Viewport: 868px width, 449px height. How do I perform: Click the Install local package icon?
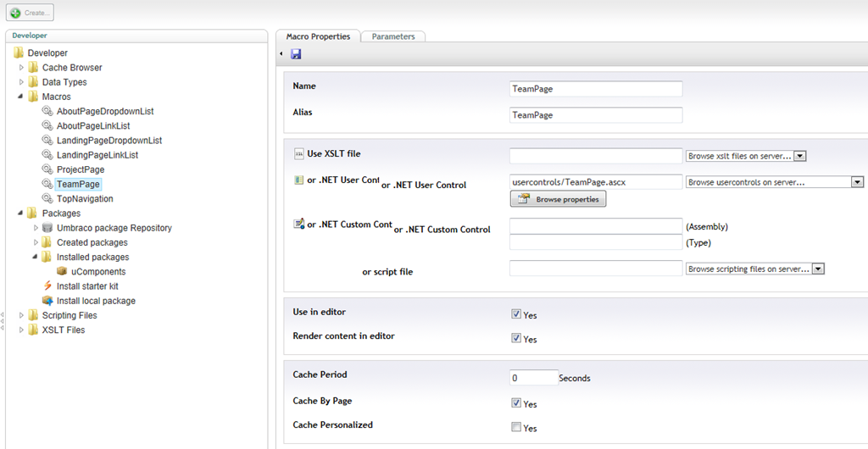47,301
